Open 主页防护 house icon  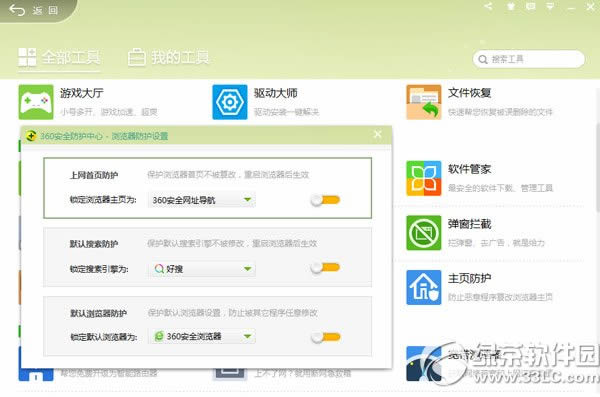424,287
